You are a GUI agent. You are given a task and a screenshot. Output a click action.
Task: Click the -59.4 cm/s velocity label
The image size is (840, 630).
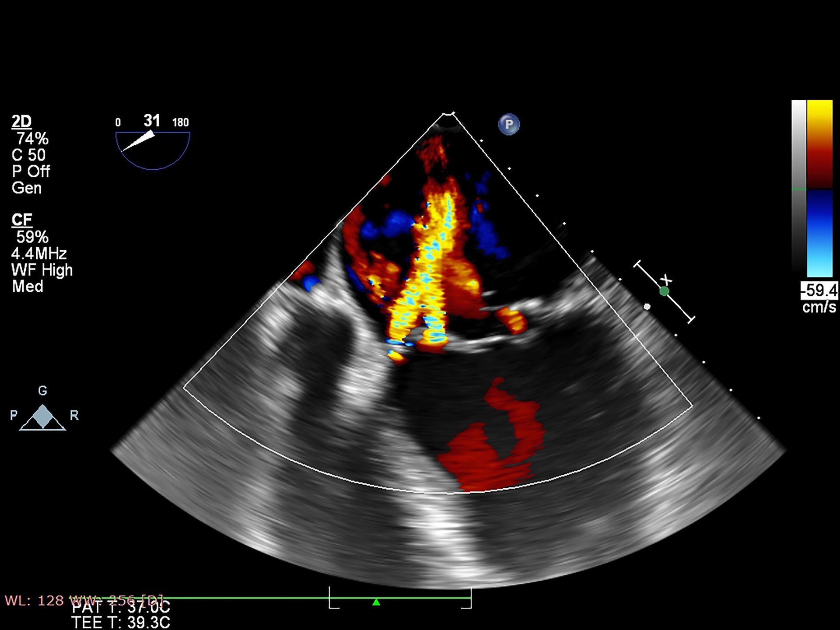tap(819, 290)
